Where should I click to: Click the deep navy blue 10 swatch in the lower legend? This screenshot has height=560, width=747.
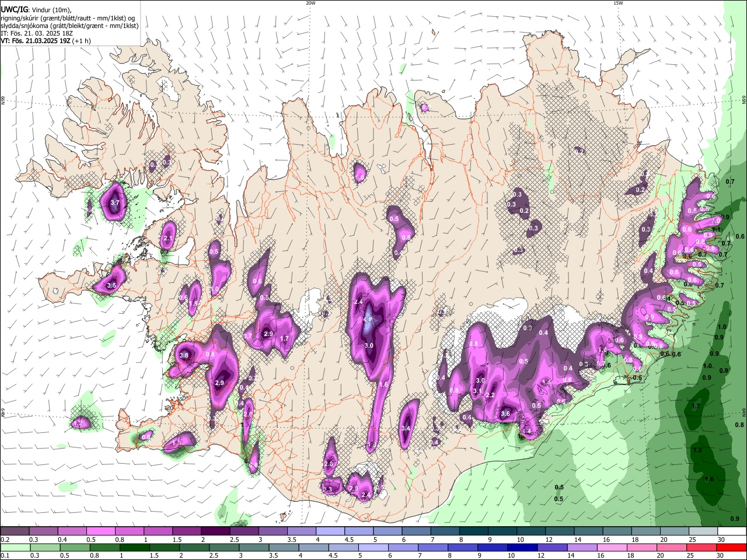pos(522,547)
